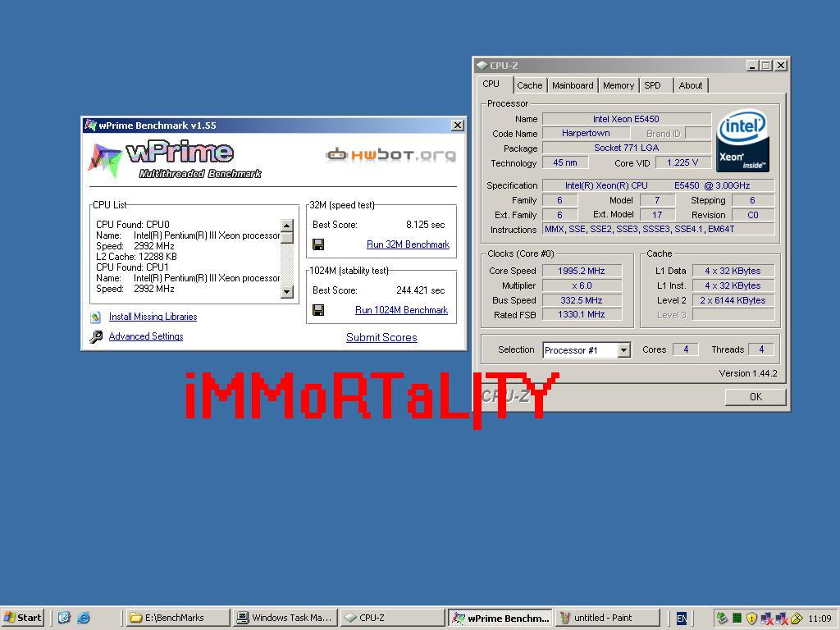The image size is (840, 630).
Task: Click the save icon under the 1024M Best Score
Action: coord(318,310)
